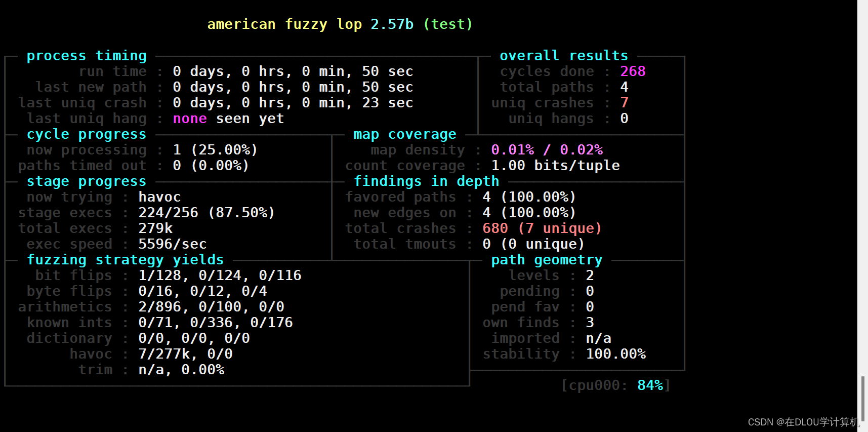This screenshot has width=868, height=432.
Task: Click total crashes value '680 (7 unique)'
Action: tap(542, 228)
